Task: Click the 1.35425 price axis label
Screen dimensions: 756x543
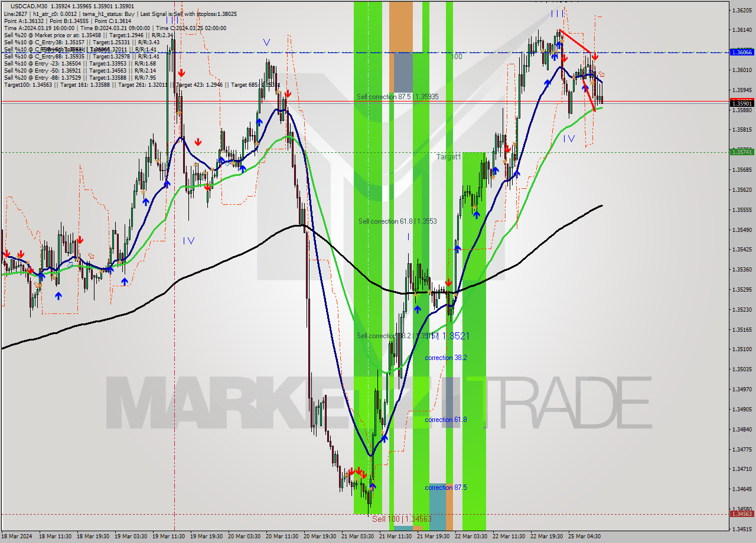Action: [742, 250]
